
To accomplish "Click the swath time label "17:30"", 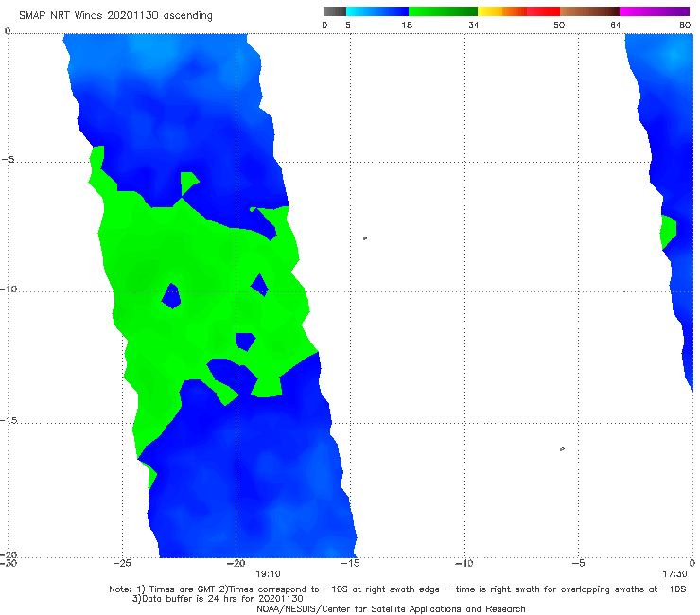I will point(674,574).
